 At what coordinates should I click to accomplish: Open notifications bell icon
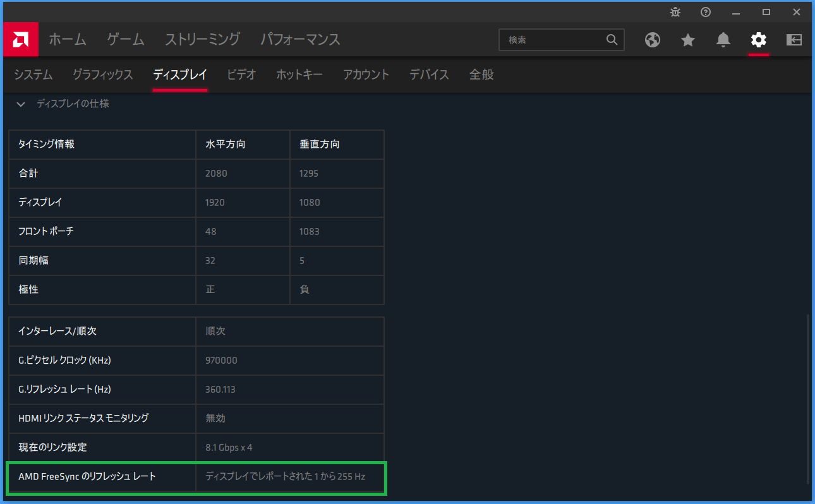pyautogui.click(x=723, y=40)
